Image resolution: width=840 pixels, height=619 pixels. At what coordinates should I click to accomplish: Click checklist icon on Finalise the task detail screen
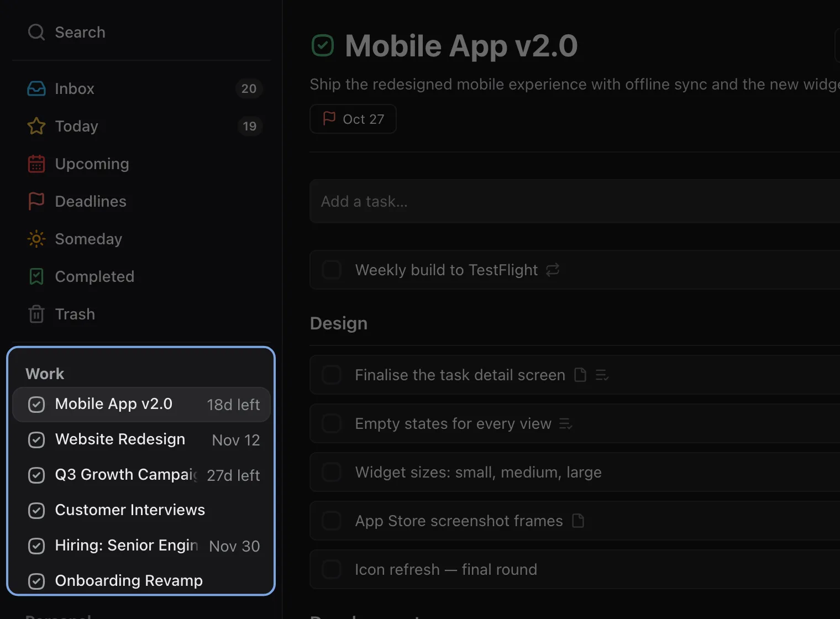click(x=602, y=375)
